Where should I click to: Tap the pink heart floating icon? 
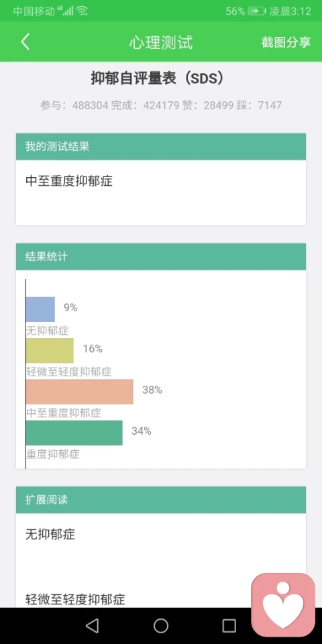click(283, 605)
